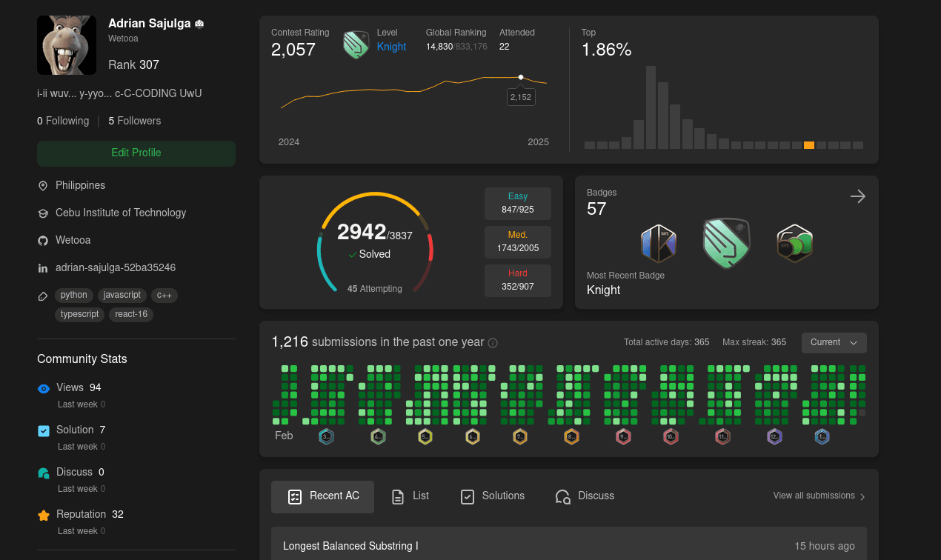Switch to the Recent AC tab
The height and width of the screenshot is (560, 941).
pyautogui.click(x=322, y=496)
